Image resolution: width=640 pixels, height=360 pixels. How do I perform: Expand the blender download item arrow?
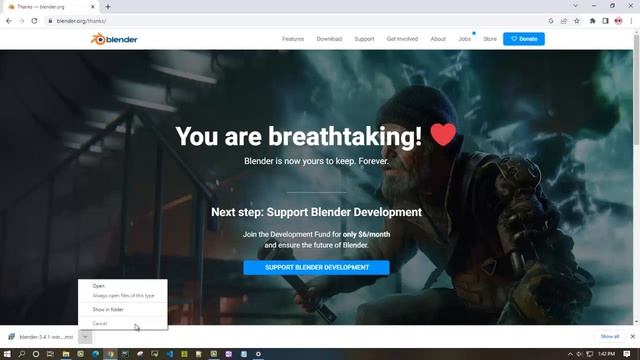pos(85,337)
